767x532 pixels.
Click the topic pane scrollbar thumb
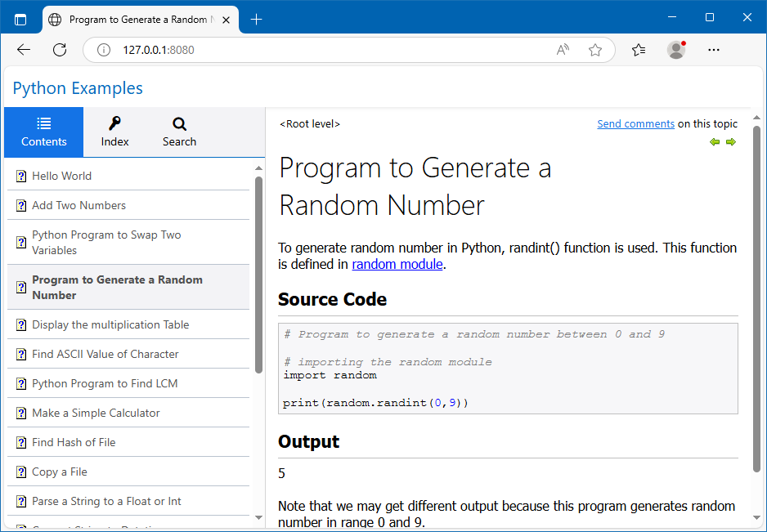click(756, 299)
